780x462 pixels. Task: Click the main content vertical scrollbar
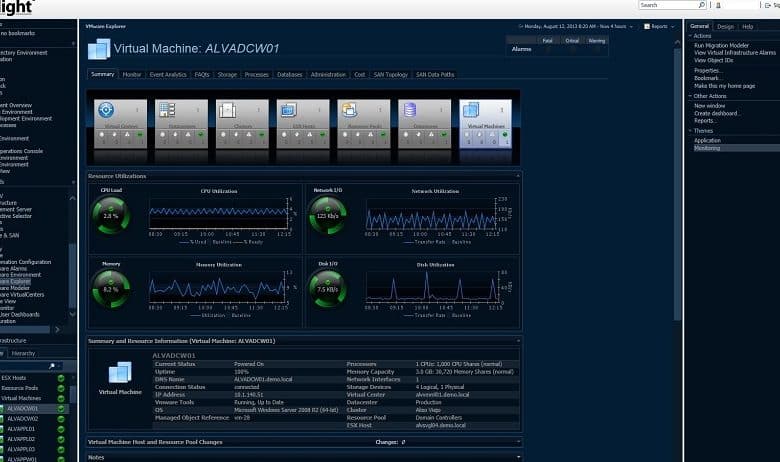point(678,184)
